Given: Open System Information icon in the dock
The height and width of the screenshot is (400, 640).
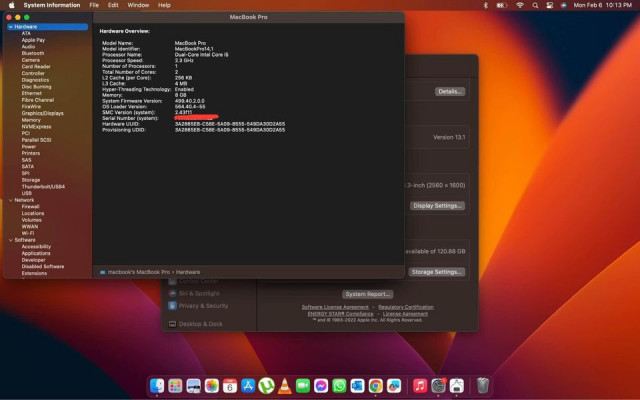Looking at the screenshot, I should coord(457,385).
